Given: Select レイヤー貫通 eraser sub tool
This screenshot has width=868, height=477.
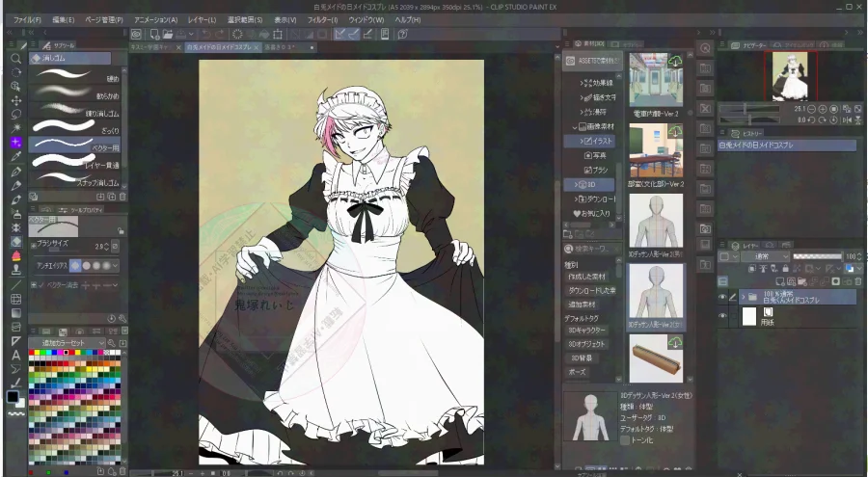Looking at the screenshot, I should [x=74, y=162].
